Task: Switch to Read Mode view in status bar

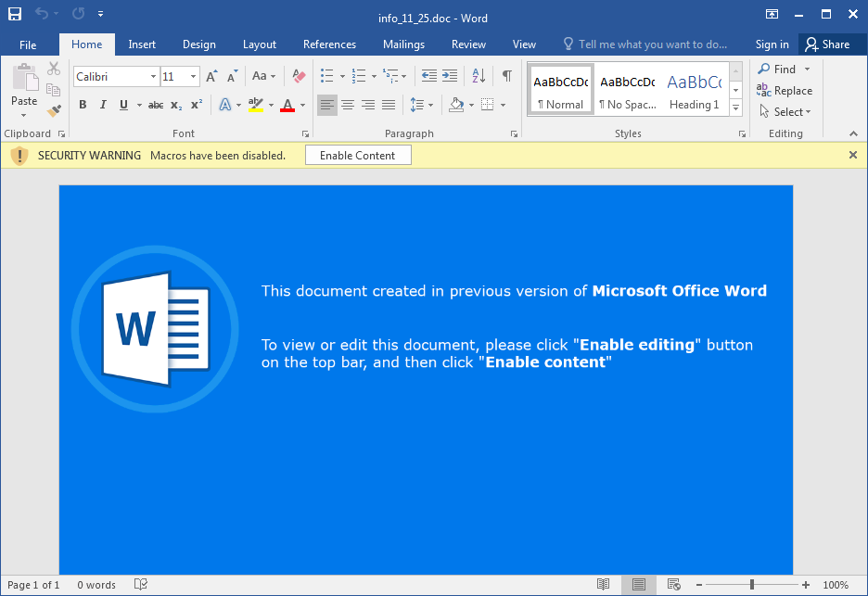Action: point(604,585)
